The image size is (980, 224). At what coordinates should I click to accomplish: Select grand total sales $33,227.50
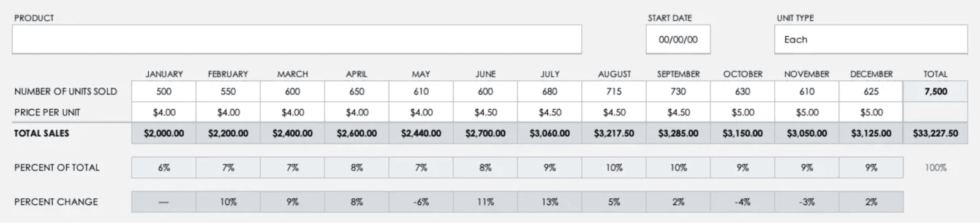tap(935, 133)
